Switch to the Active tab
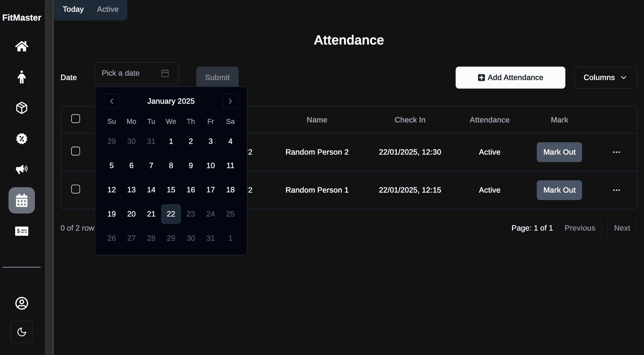The height and width of the screenshot is (355, 644). (108, 9)
